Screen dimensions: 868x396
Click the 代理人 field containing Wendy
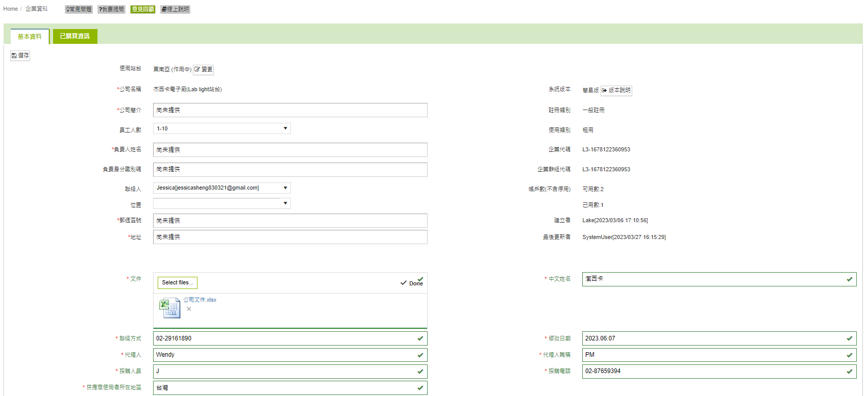tap(290, 355)
